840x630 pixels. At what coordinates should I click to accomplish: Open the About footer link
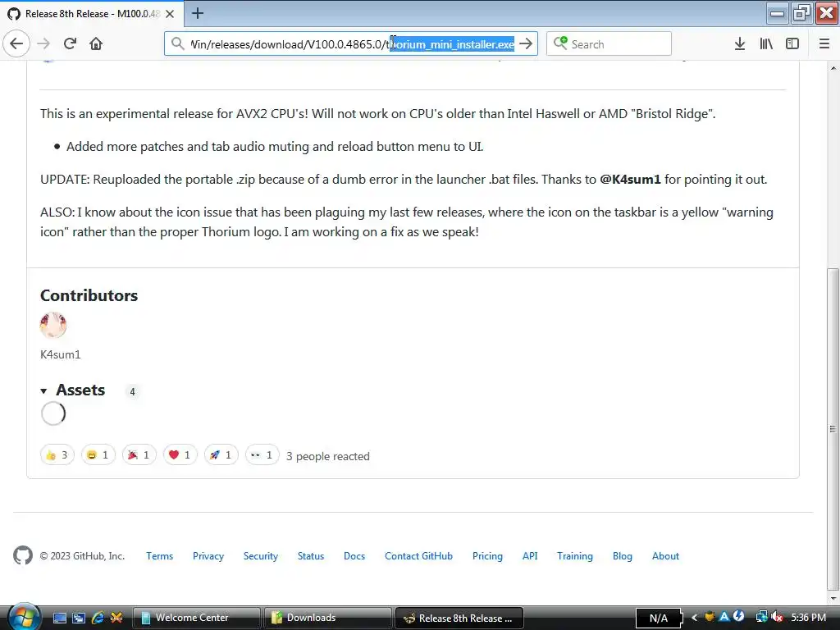click(665, 556)
